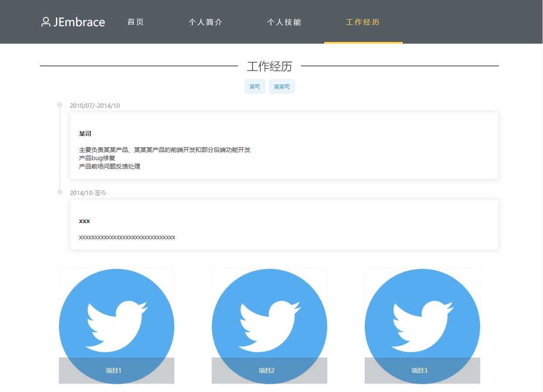Click the 工作经历 section heading
The image size is (543, 392).
point(270,66)
